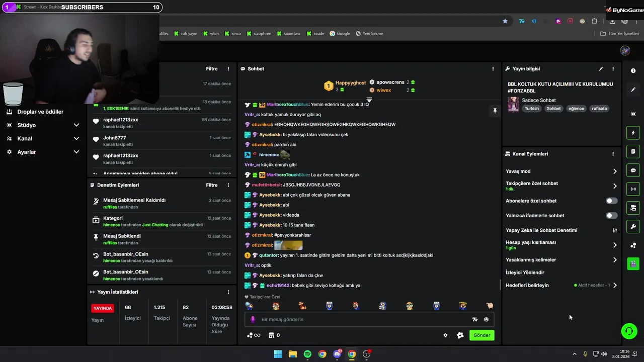
Task: Toggle Yalnızca ifadelerle sohbet switch
Action: (611, 215)
